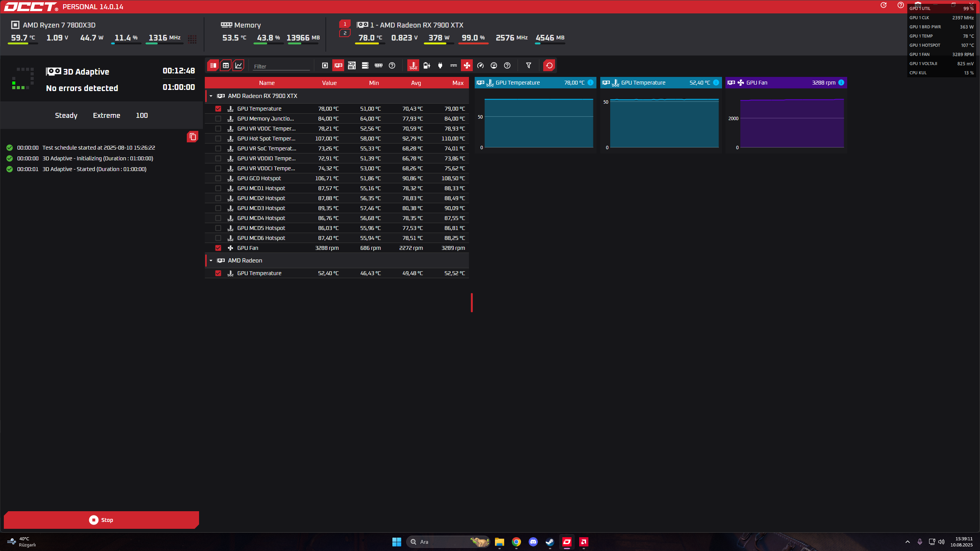The image size is (980, 551).
Task: Check the GPU MCD3 Hotspot checkbox
Action: [218, 208]
